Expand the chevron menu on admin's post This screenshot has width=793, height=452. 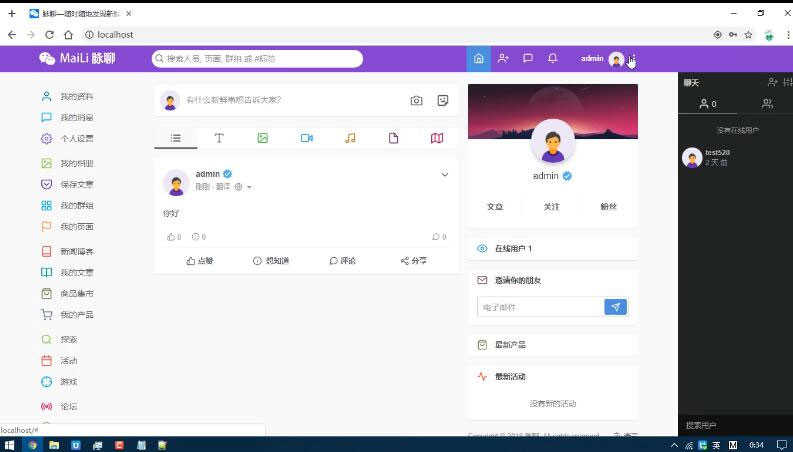[x=445, y=174]
